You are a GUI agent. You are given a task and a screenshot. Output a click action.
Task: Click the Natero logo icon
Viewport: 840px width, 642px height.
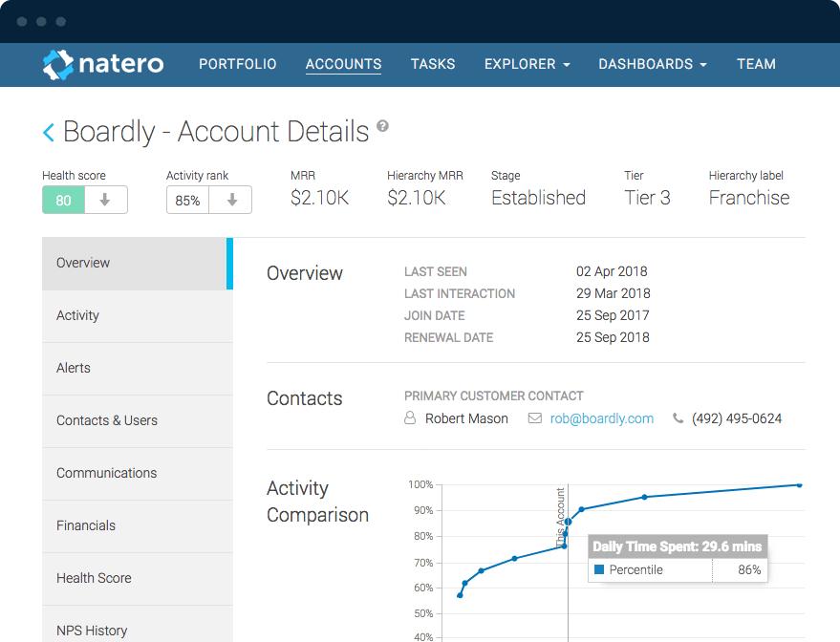[x=58, y=64]
